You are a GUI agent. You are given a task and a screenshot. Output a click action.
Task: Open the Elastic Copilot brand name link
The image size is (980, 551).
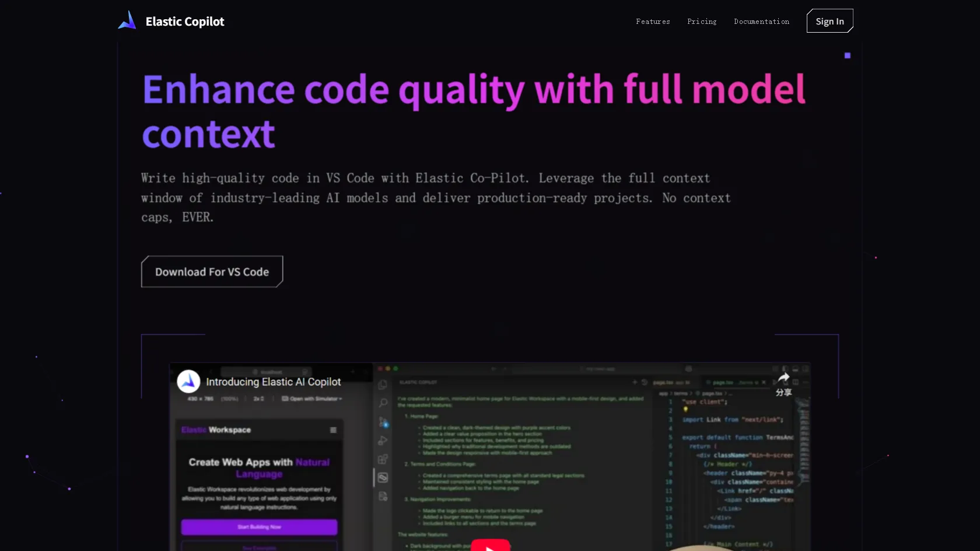[185, 22]
